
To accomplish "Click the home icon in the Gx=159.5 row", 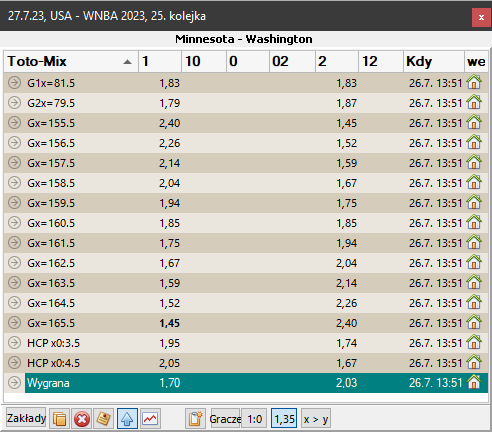I will point(474,202).
